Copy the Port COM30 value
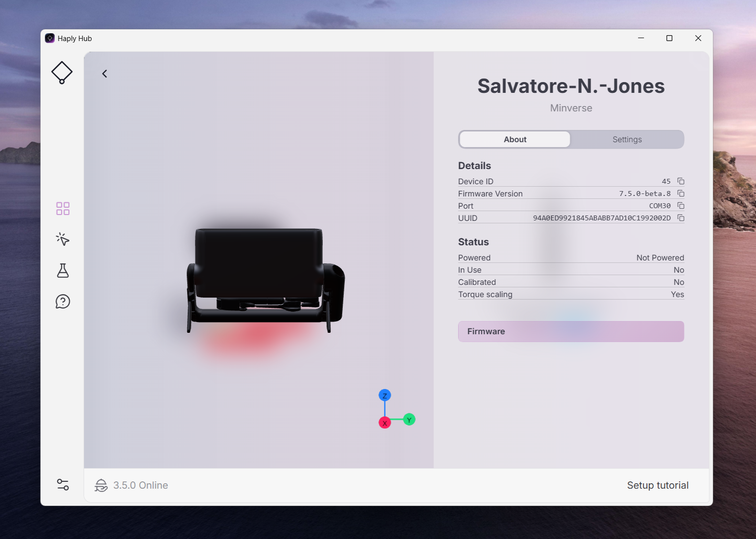 click(681, 206)
